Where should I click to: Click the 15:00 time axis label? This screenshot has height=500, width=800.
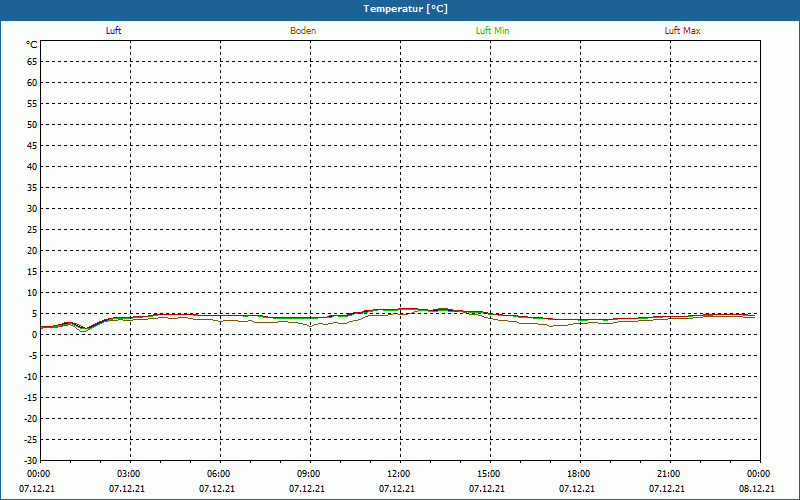click(x=489, y=474)
